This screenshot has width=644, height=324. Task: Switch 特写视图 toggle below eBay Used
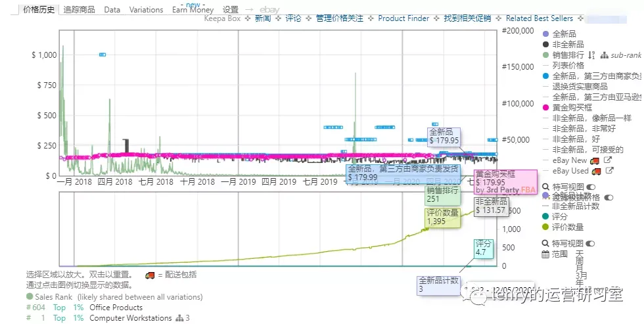pos(591,187)
